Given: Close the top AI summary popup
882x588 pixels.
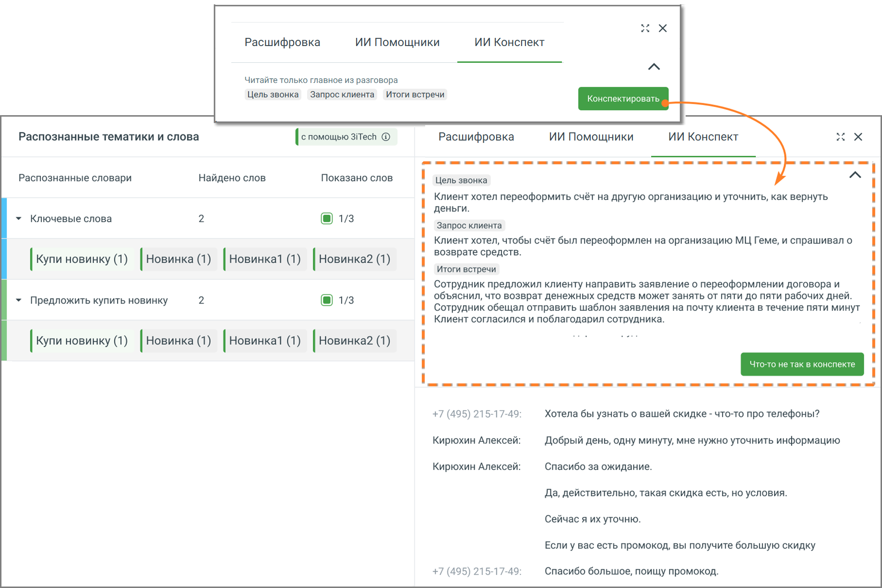Looking at the screenshot, I should pyautogui.click(x=663, y=28).
